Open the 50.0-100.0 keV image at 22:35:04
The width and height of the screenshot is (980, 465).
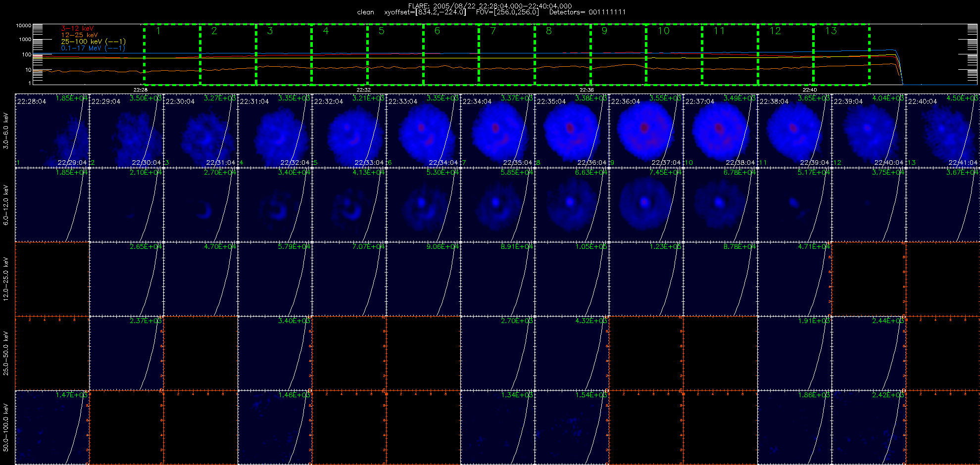[x=572, y=427]
